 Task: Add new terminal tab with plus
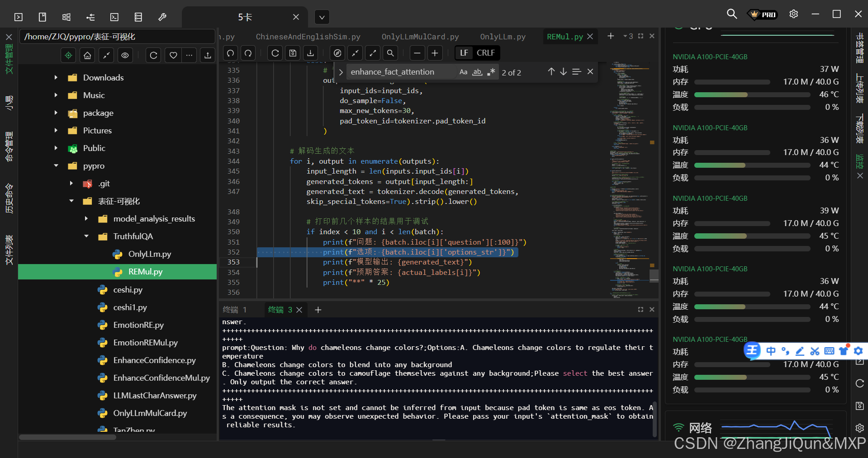[318, 310]
